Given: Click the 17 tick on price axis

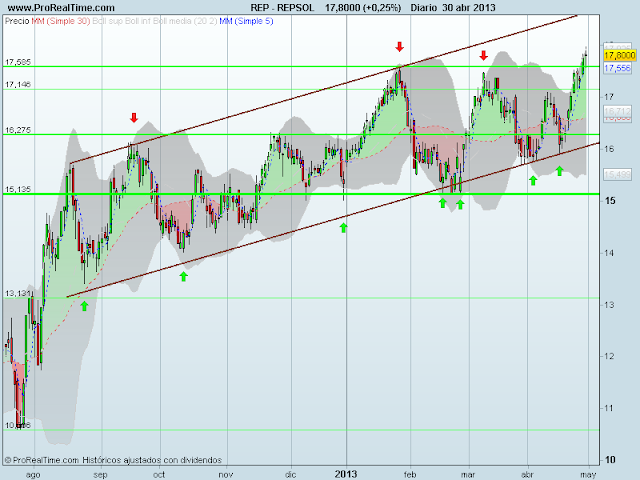Looking at the screenshot, I should tap(609, 97).
